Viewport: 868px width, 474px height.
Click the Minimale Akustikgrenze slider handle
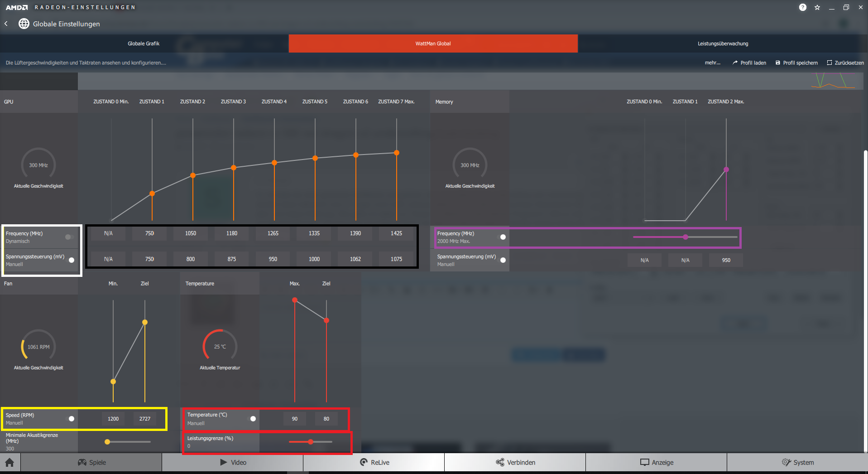coord(107,442)
